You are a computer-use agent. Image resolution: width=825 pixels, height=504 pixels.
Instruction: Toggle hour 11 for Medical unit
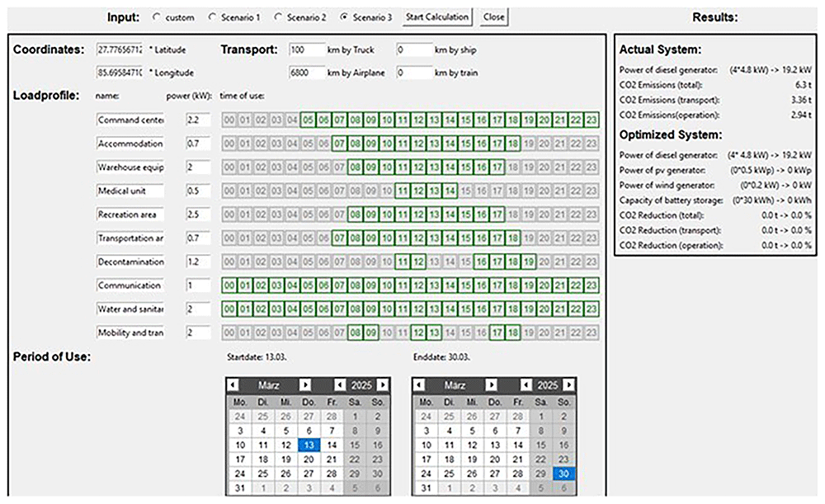point(403,191)
